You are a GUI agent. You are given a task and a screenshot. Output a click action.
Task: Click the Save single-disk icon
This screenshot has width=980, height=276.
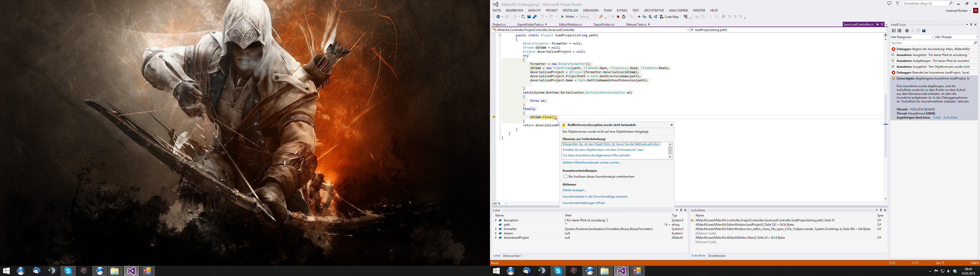click(x=529, y=17)
